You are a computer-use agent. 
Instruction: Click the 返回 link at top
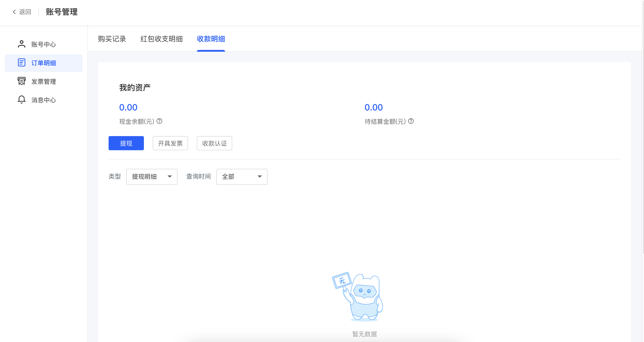tap(25, 12)
